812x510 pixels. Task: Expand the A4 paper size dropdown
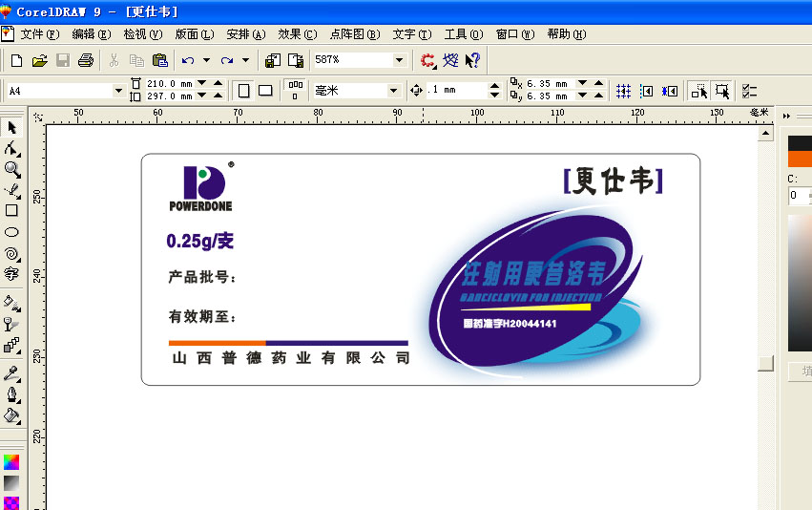(118, 91)
